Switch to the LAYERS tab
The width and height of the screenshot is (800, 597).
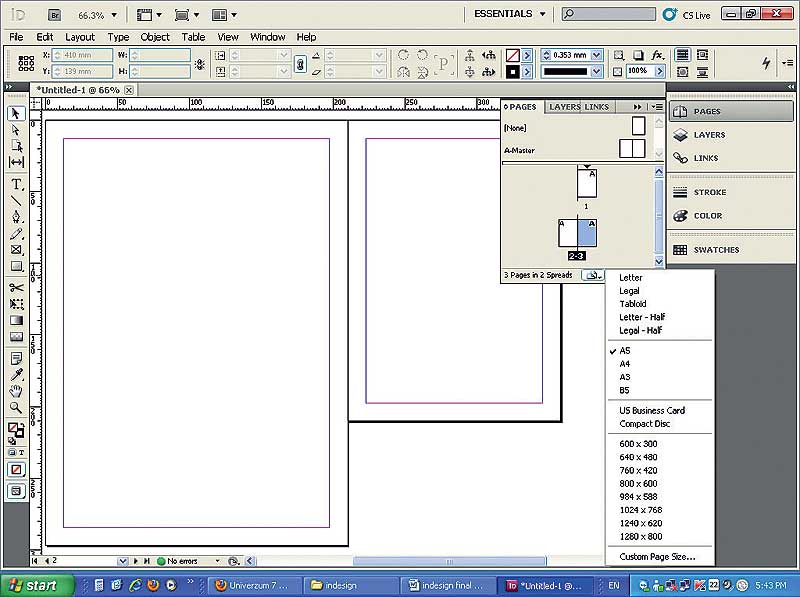565,107
